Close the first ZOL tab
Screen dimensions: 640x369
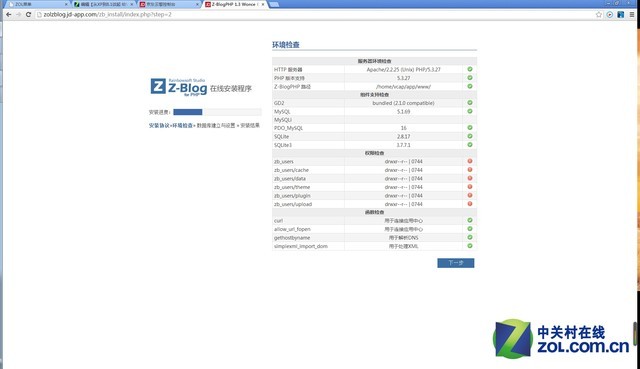tap(66, 4)
